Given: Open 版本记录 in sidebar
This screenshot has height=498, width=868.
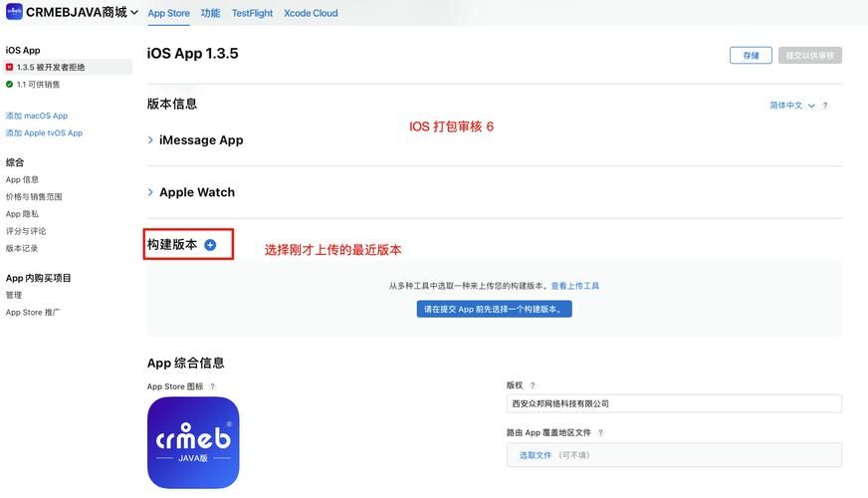Looking at the screenshot, I should point(22,248).
